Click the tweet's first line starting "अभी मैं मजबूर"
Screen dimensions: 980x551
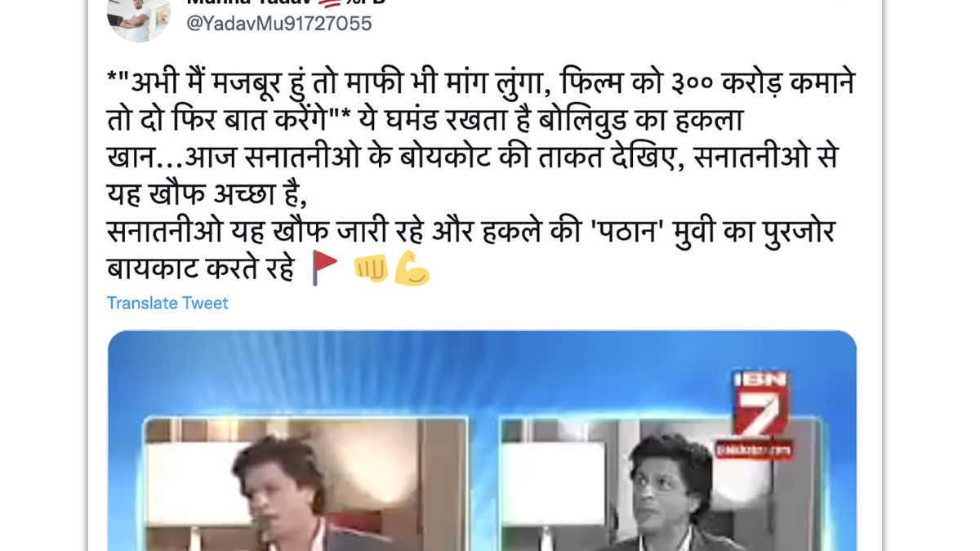481,85
